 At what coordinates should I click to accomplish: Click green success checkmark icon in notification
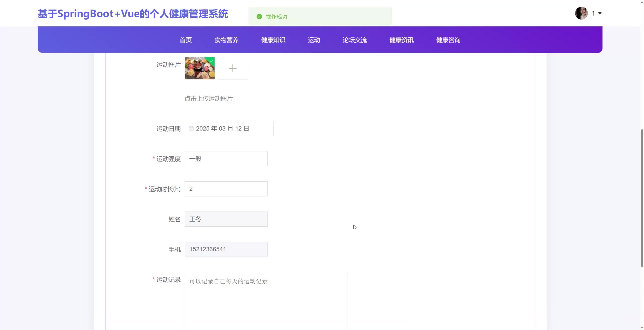click(x=259, y=17)
